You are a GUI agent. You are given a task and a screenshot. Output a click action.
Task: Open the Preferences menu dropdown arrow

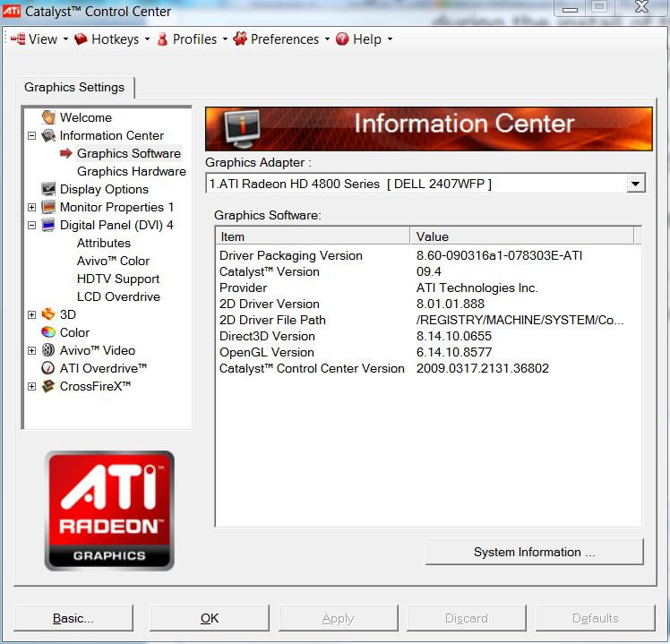coord(327,39)
